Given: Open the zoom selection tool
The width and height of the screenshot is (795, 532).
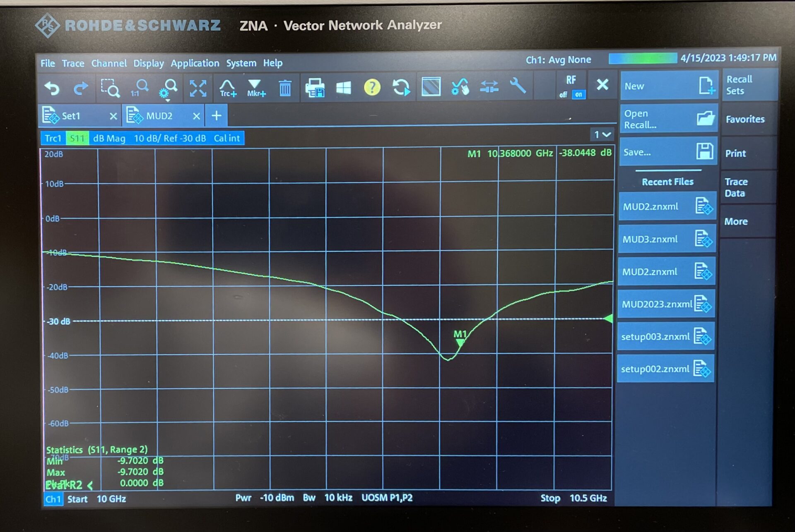Looking at the screenshot, I should pyautogui.click(x=110, y=89).
